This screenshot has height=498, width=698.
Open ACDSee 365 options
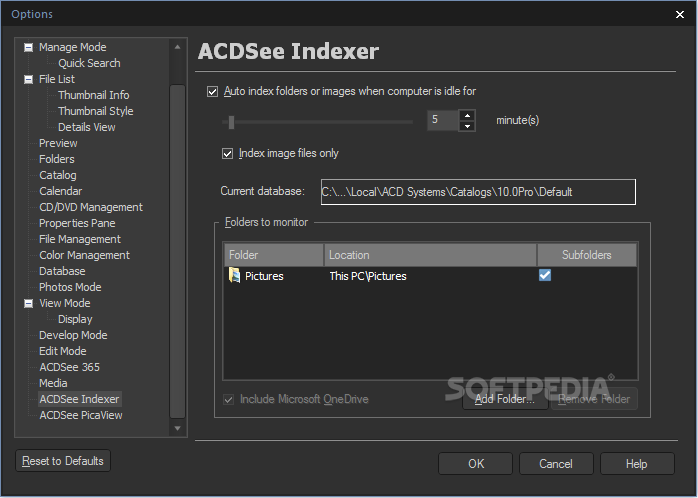click(x=69, y=368)
